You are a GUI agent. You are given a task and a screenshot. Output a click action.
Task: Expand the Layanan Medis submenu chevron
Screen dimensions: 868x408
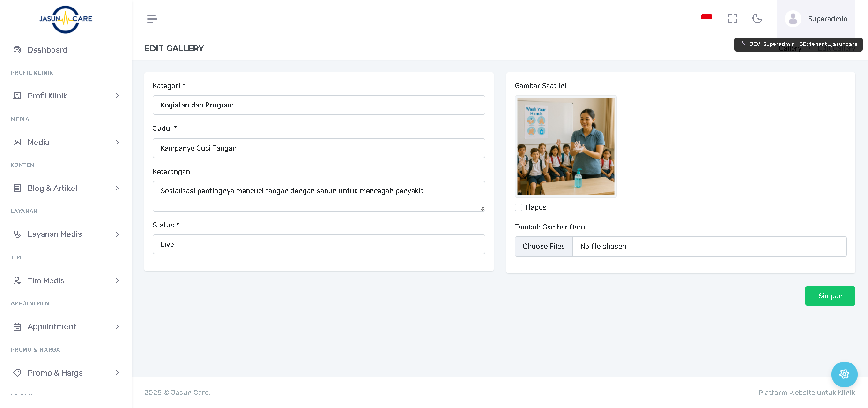pos(117,234)
